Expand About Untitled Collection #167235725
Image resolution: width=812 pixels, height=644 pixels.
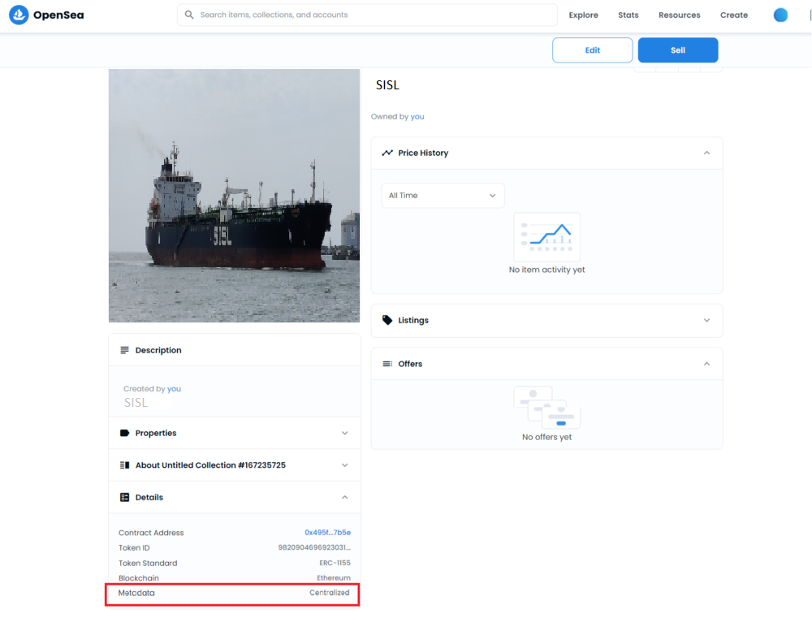point(344,465)
